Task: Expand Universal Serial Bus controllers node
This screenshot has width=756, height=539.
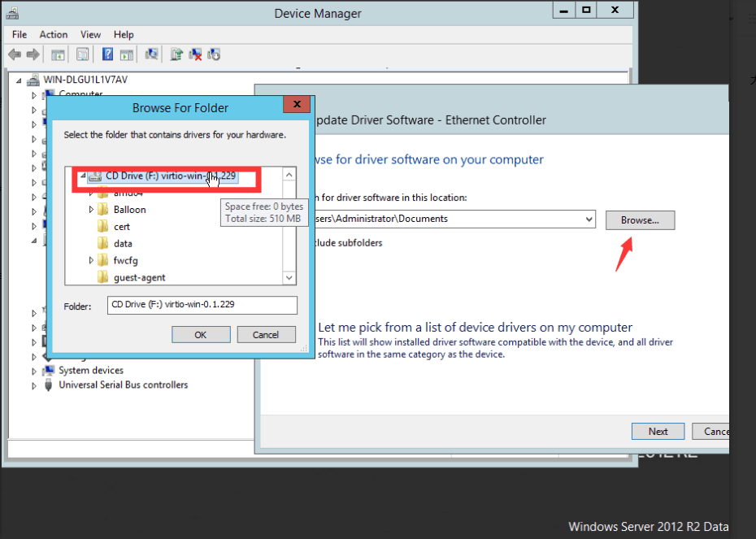Action: pyautogui.click(x=34, y=385)
